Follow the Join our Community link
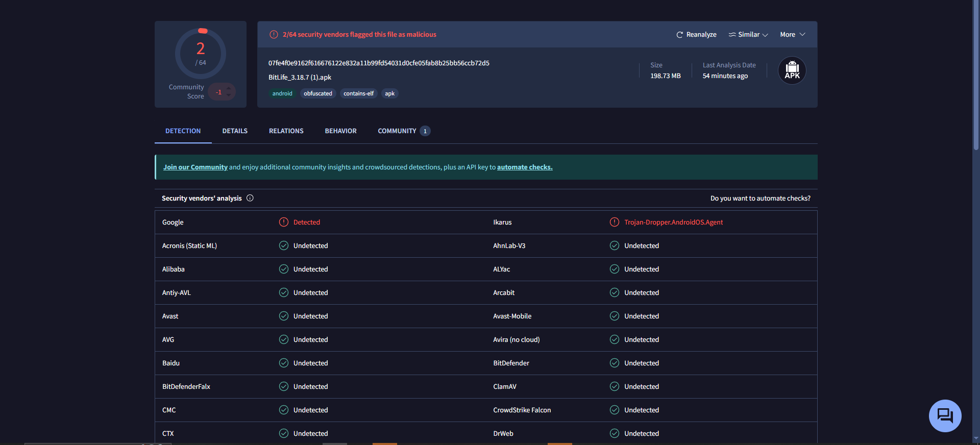Image resolution: width=980 pixels, height=445 pixels. [x=195, y=167]
